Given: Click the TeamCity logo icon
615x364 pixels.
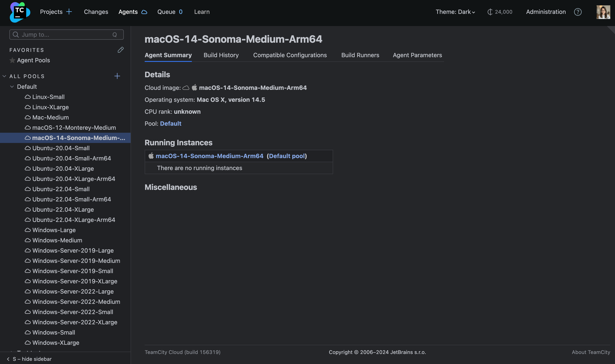Looking at the screenshot, I should click(x=20, y=12).
